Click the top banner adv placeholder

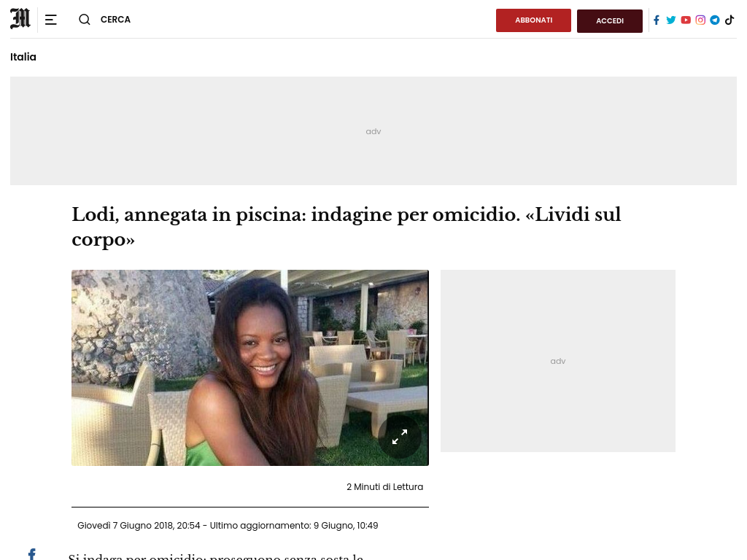pos(373,131)
